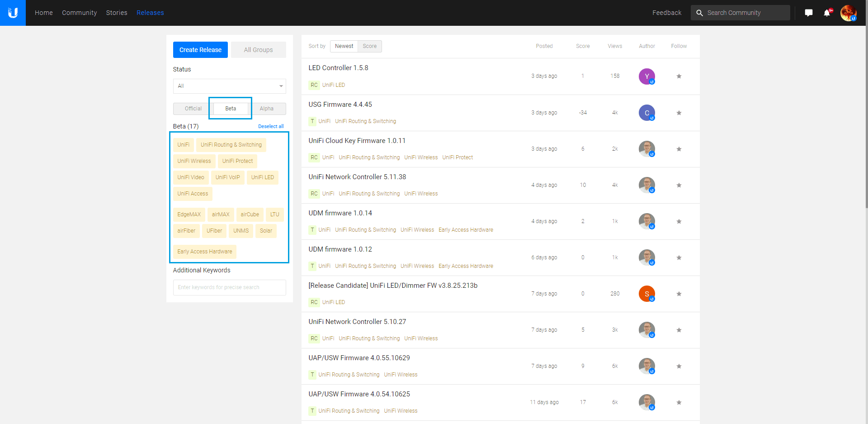This screenshot has width=868, height=424.
Task: Expand the Status dropdown showing All
Action: click(x=229, y=86)
